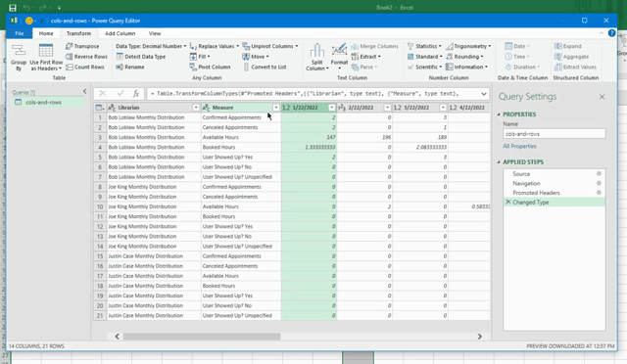Open the Rounding dropdown
Image resolution: width=627 pixels, height=364 pixels.
[464, 57]
